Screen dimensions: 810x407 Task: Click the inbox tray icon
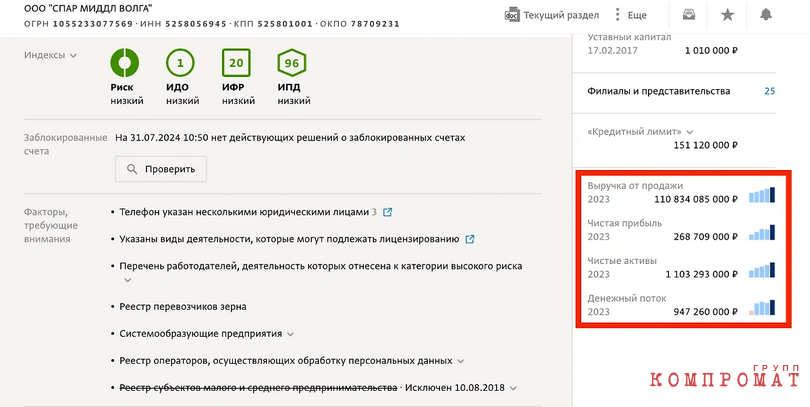pos(689,15)
